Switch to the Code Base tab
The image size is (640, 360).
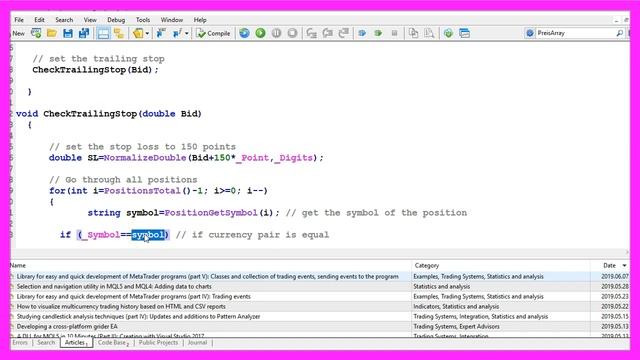[113, 342]
